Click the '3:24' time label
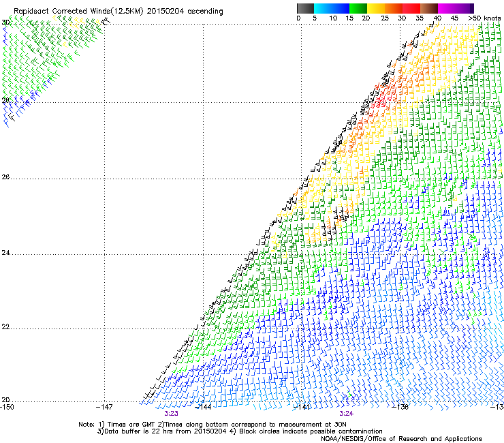Image resolution: width=504 pixels, height=443 pixels. (346, 414)
